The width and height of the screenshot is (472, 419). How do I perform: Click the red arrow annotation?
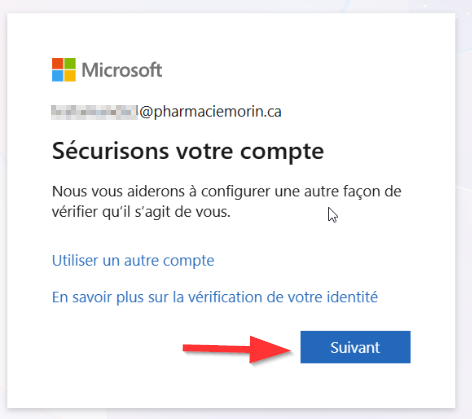point(238,349)
